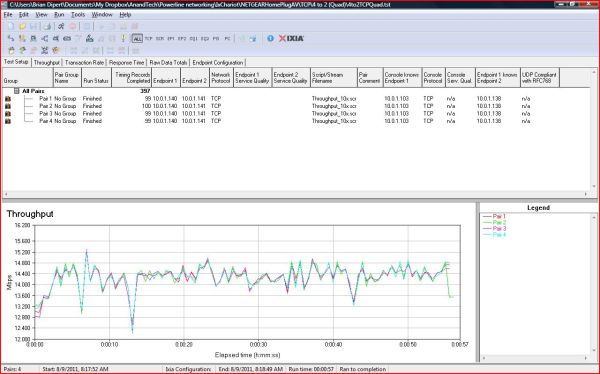Click the pair icon beside Pair 2

pyautogui.click(x=8, y=106)
